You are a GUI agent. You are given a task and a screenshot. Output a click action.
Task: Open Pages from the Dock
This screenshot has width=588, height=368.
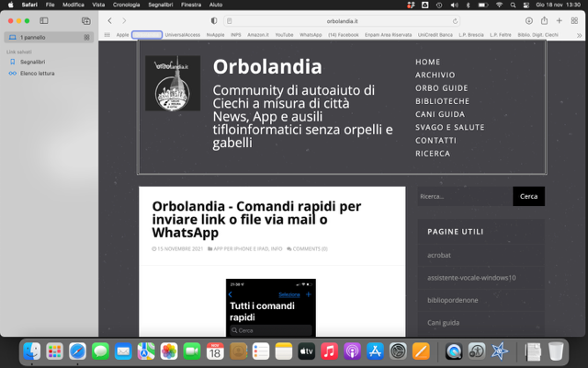[x=421, y=351]
